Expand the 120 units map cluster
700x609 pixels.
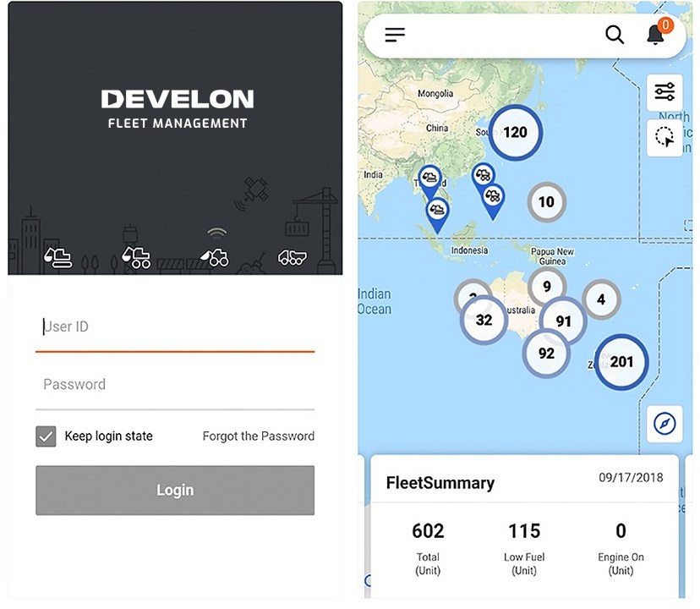pyautogui.click(x=515, y=132)
